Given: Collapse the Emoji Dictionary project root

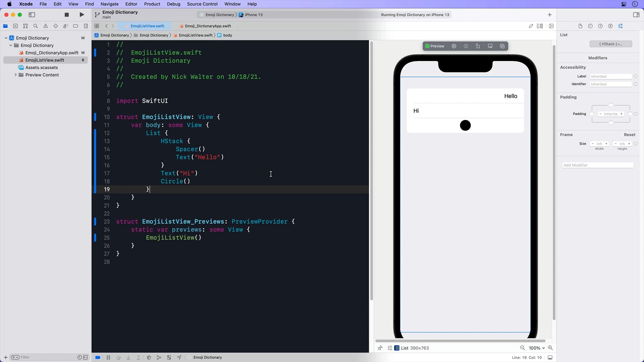Looking at the screenshot, I should 6,38.
